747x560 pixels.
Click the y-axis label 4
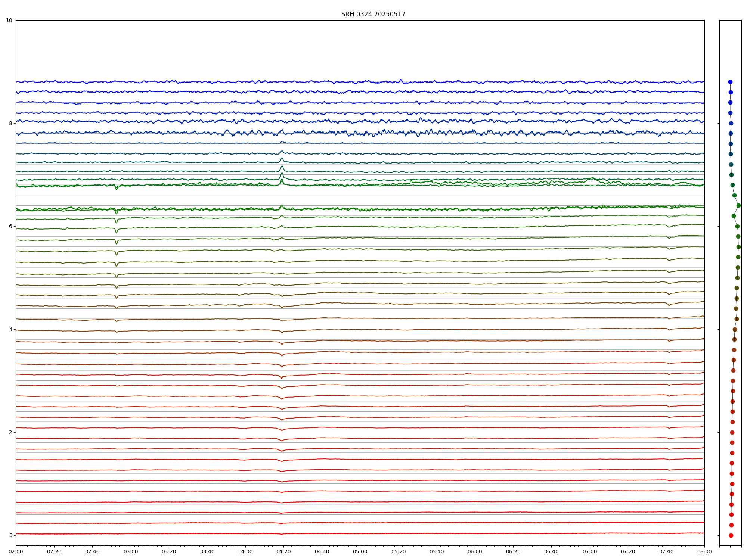click(10, 329)
